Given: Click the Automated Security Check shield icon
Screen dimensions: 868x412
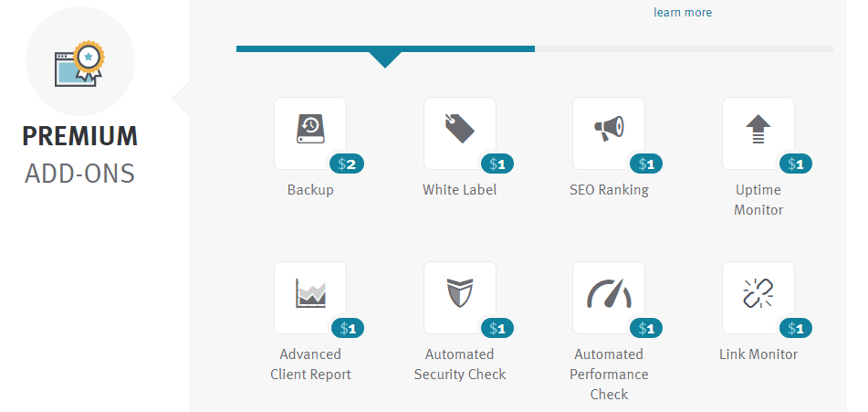Looking at the screenshot, I should (459, 295).
